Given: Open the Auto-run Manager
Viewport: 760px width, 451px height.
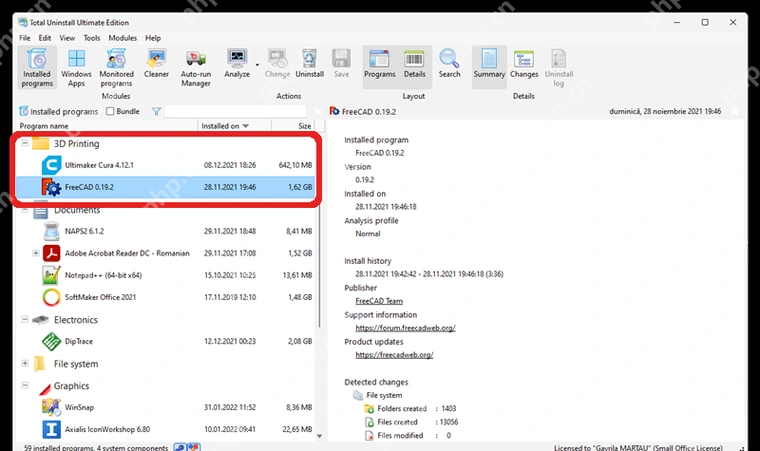Looking at the screenshot, I should pyautogui.click(x=196, y=68).
